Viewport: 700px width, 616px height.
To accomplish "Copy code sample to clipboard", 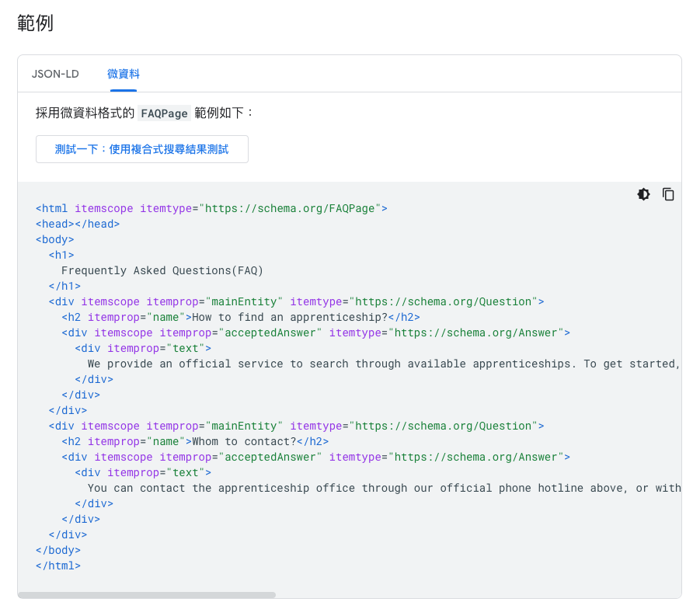I will coord(668,194).
